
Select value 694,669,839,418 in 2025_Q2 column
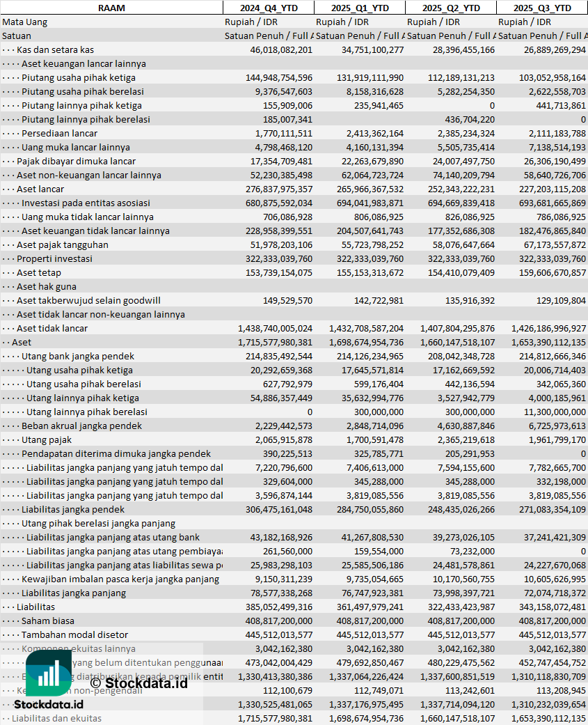coord(461,203)
